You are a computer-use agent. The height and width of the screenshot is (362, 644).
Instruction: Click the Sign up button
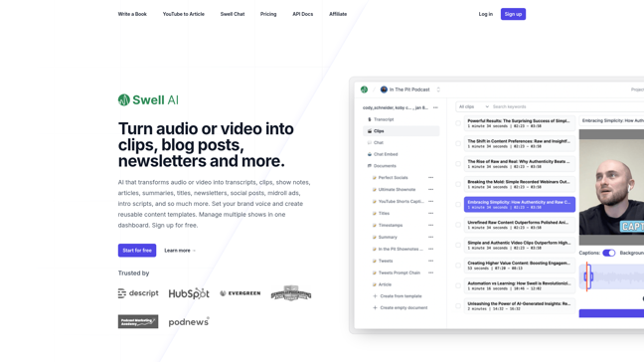pos(513,14)
